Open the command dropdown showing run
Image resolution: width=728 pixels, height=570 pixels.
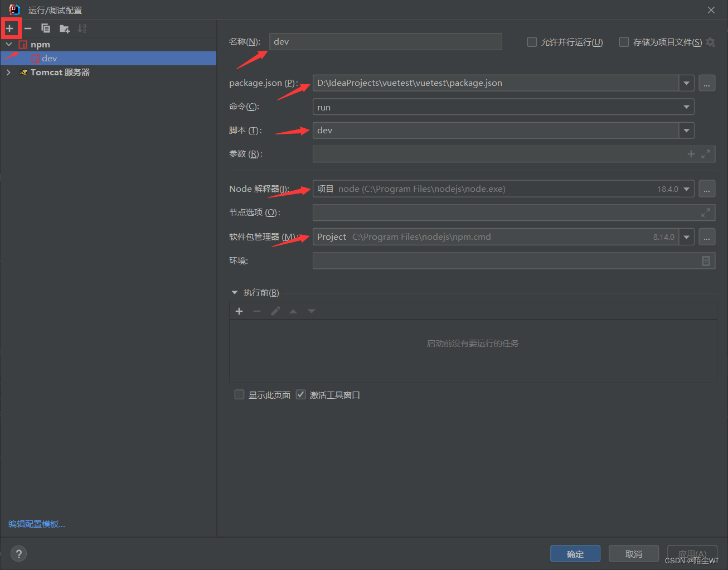(x=686, y=107)
